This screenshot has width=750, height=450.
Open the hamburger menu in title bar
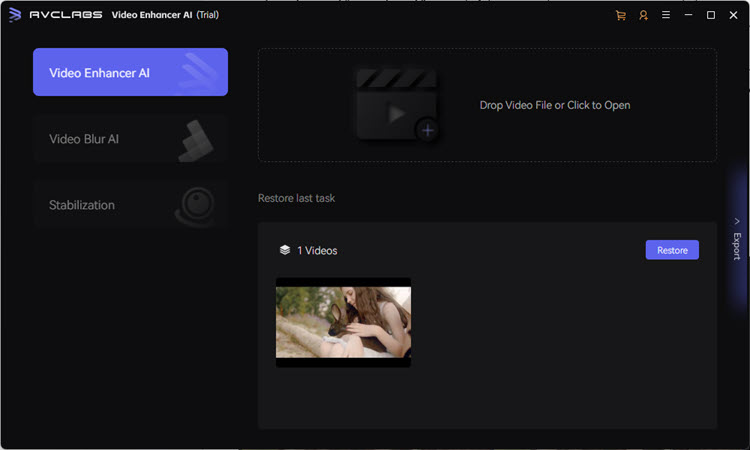(x=665, y=15)
